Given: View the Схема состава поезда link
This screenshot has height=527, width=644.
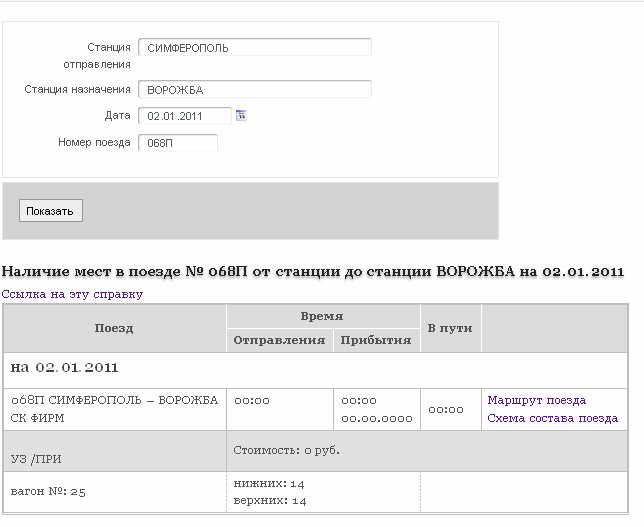Looking at the screenshot, I should point(552,418).
